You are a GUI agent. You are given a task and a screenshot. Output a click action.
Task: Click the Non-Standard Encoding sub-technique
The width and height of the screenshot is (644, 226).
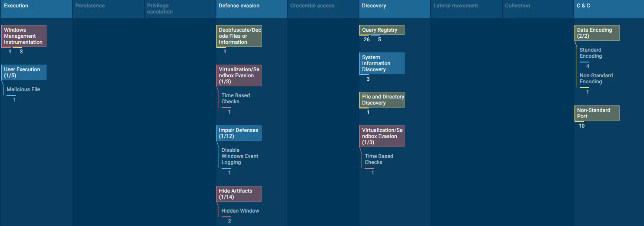coord(596,79)
